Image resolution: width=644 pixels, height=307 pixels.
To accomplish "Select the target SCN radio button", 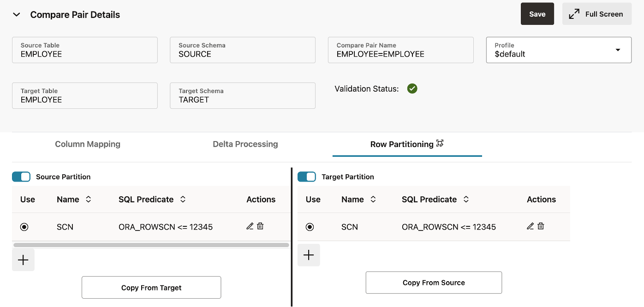I will [310, 227].
